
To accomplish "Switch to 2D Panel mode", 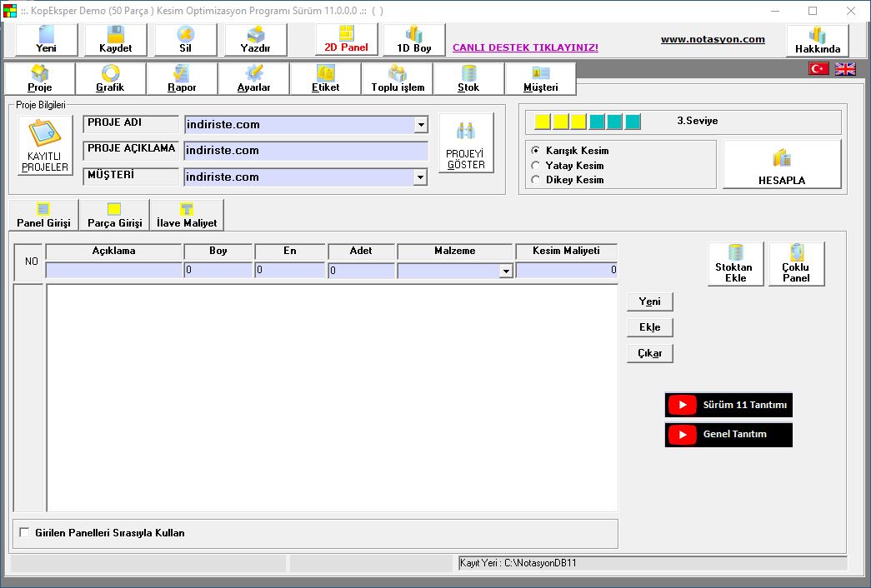I will (346, 39).
